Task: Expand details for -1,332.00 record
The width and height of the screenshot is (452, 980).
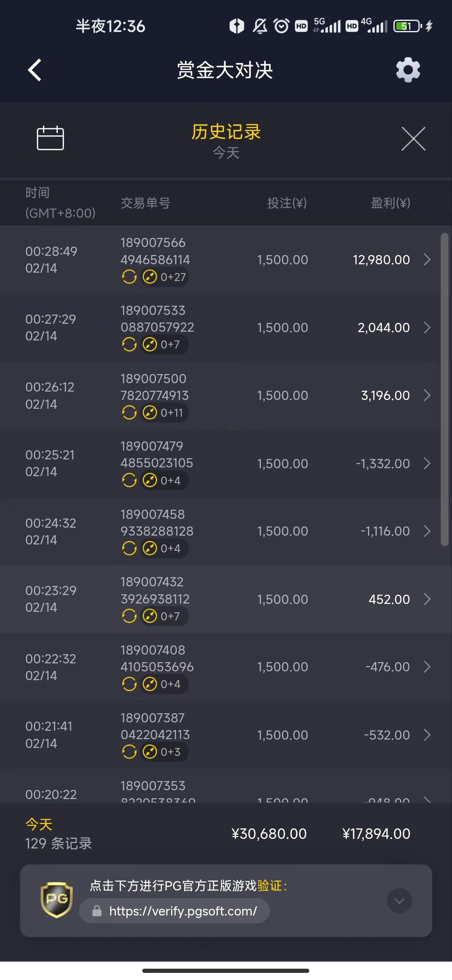Action: pyautogui.click(x=427, y=464)
